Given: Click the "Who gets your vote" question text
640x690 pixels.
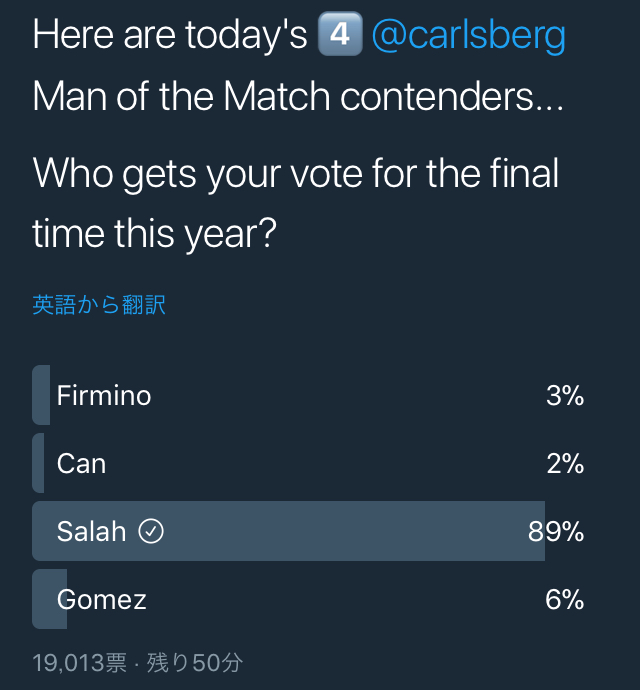Looking at the screenshot, I should [295, 174].
